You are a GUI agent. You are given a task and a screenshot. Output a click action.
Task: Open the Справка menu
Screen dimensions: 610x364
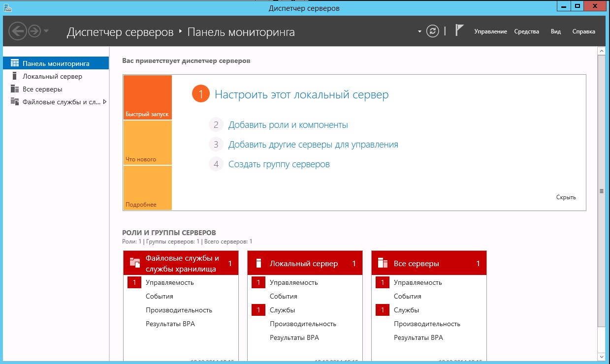(x=583, y=31)
